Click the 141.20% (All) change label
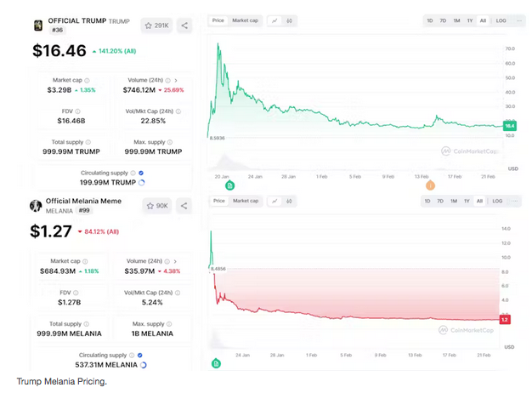Screen dimensions: 532x393 [115, 51]
